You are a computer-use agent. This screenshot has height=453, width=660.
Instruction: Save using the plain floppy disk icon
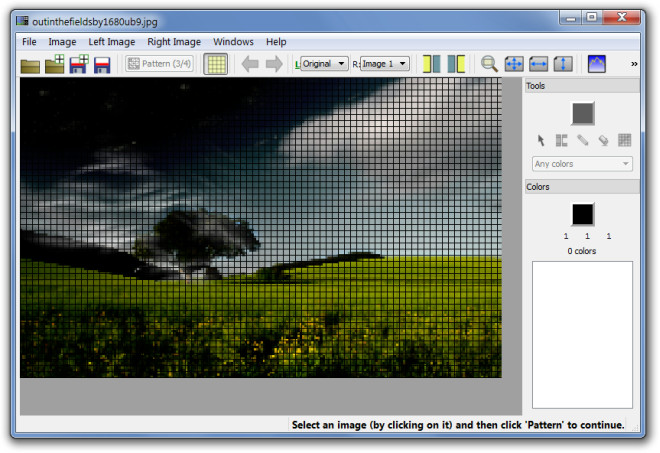pyautogui.click(x=102, y=65)
